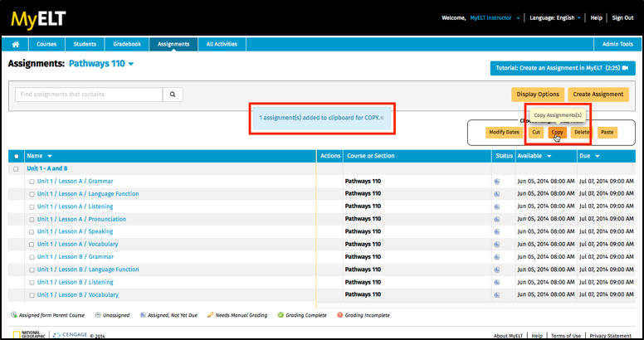Click status icon for Lesson B / Language Function

click(497, 270)
